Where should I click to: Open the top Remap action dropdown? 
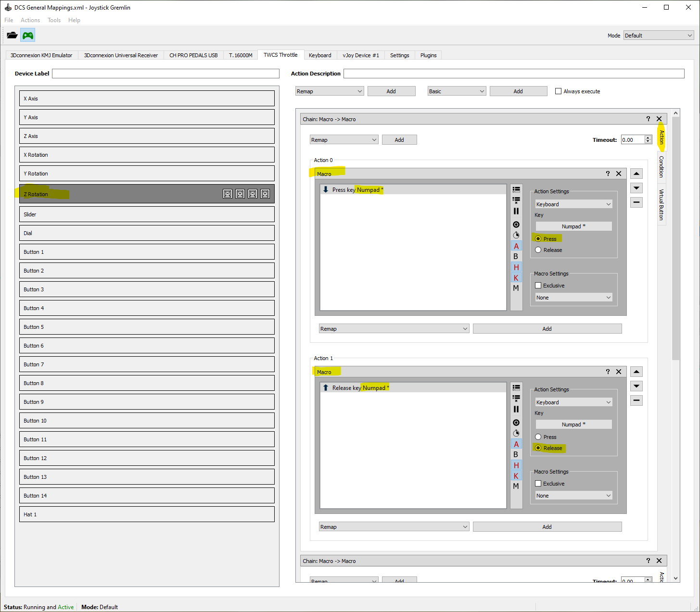tap(330, 91)
